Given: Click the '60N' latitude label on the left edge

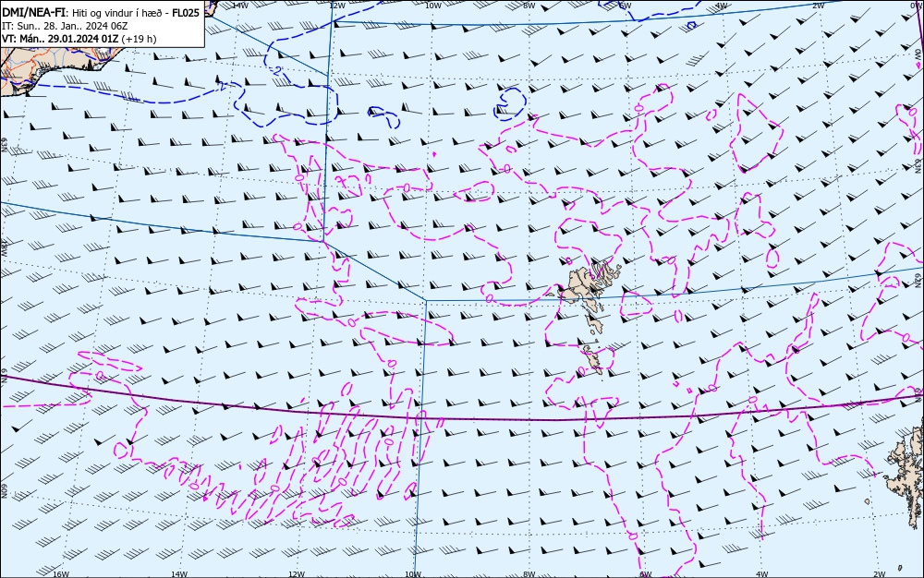Looking at the screenshot, I should pyautogui.click(x=4, y=491).
